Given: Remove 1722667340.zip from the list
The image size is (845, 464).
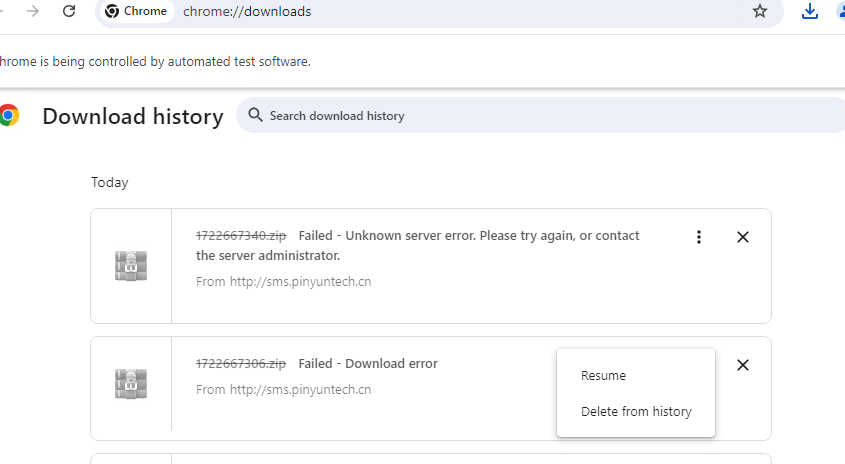Looking at the screenshot, I should (x=742, y=237).
